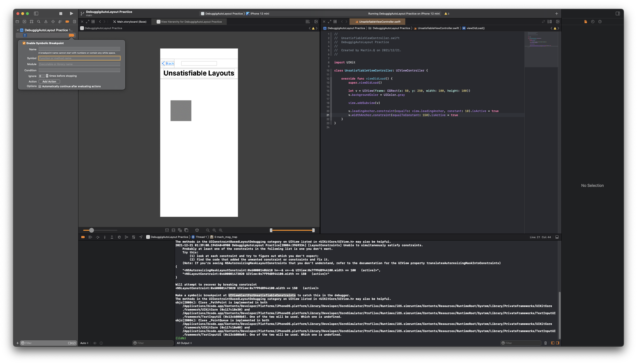Click the view spacing slider knob
This screenshot has height=364, width=637.
pyautogui.click(x=92, y=230)
